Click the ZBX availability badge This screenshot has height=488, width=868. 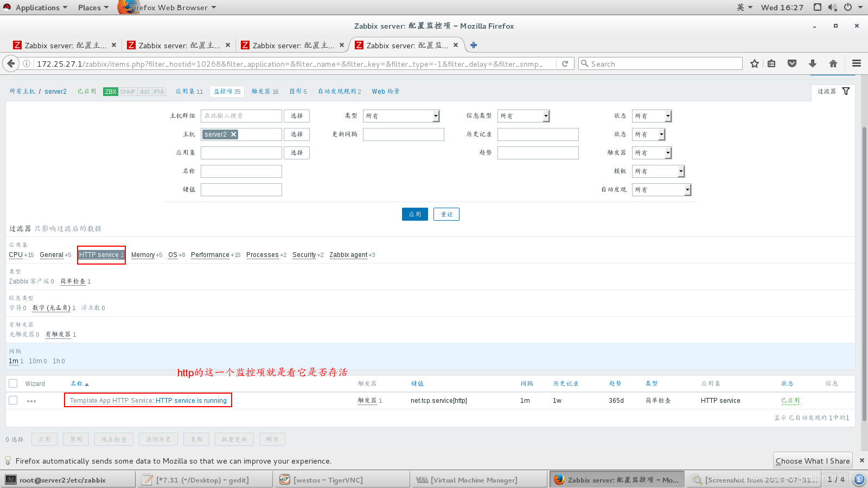tap(111, 92)
